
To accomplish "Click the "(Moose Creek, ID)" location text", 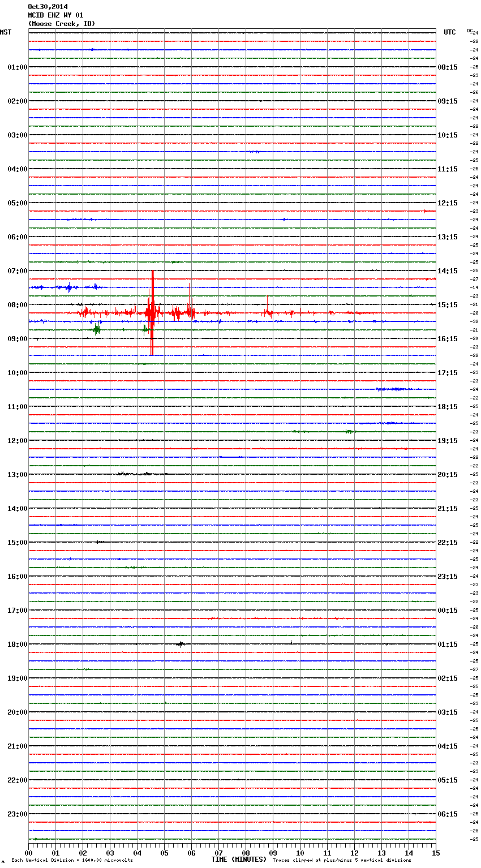I will 62,24.
